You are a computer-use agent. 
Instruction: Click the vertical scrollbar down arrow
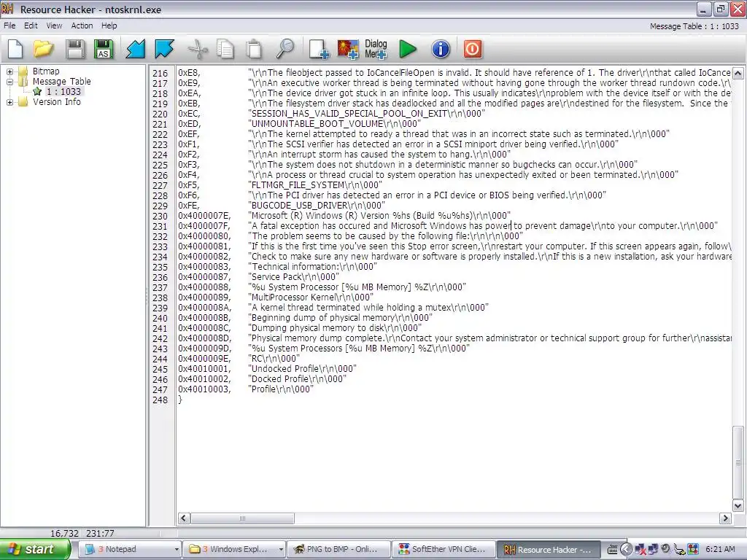tap(738, 506)
